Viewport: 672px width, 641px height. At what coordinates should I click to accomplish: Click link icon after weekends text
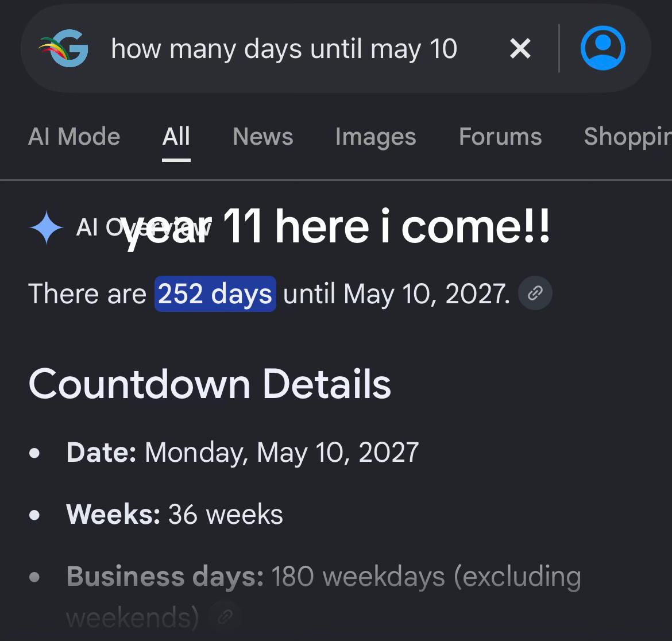click(x=225, y=617)
